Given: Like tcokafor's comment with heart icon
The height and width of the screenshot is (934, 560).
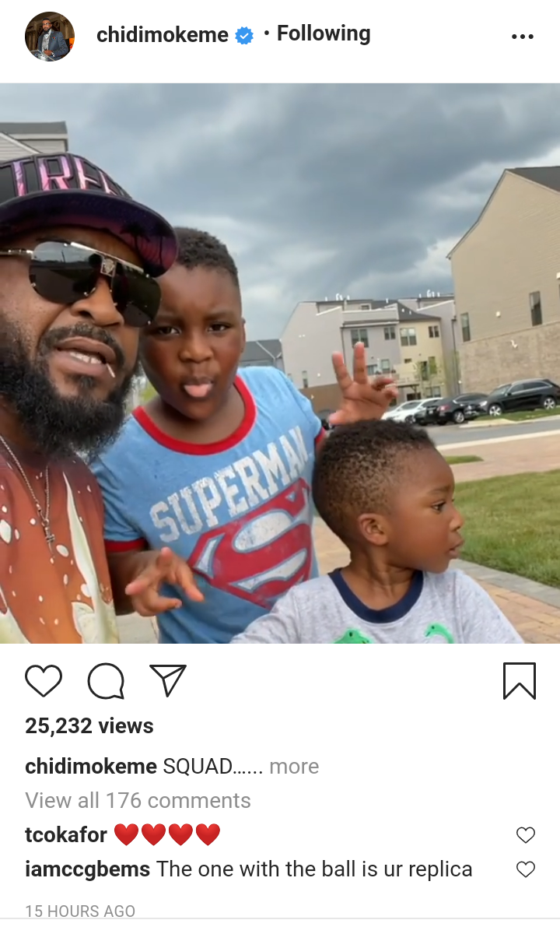Looking at the screenshot, I should tap(526, 835).
